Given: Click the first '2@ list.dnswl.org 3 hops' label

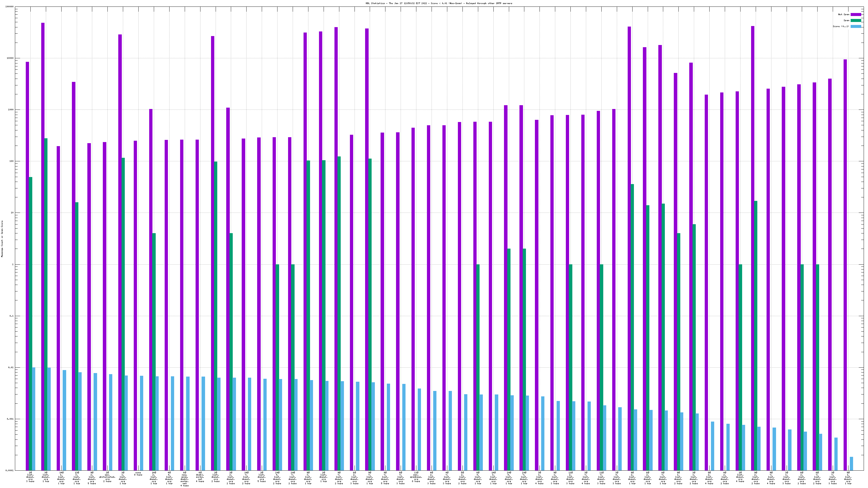Looking at the screenshot, I should [30, 477].
